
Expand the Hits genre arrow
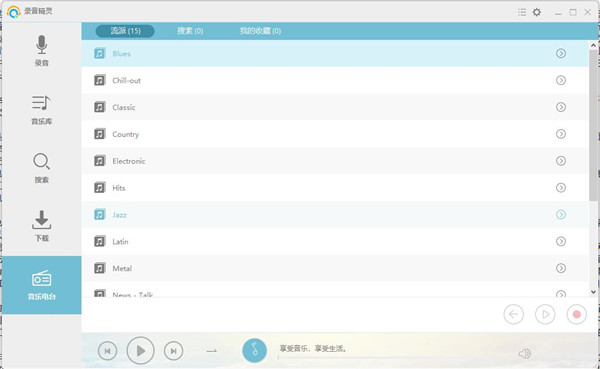click(561, 188)
